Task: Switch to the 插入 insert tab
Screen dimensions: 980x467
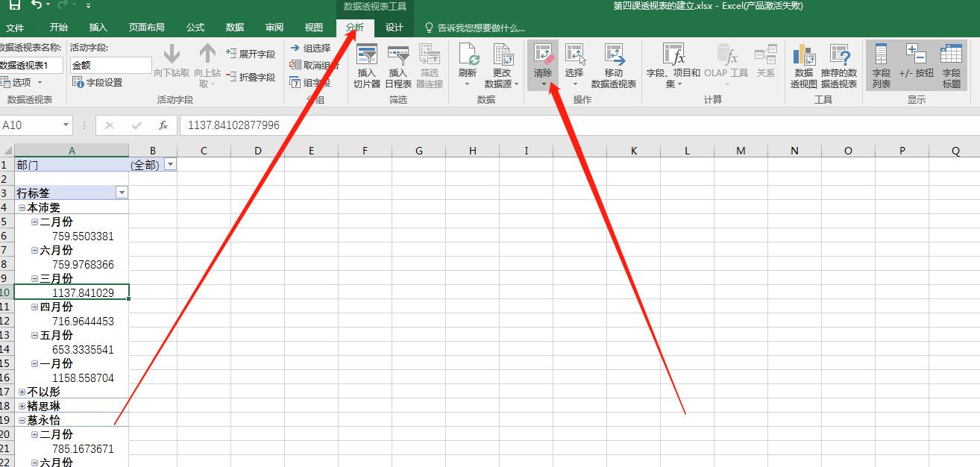Action: (98, 28)
